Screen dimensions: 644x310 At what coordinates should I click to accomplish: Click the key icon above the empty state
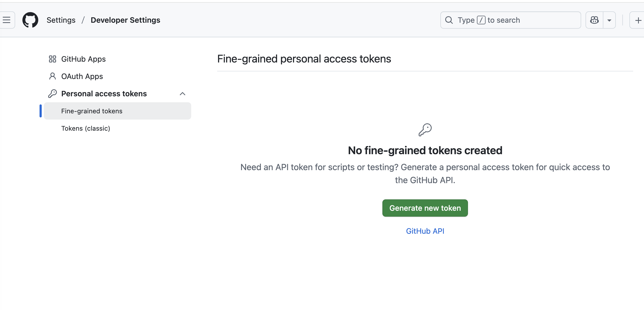[x=425, y=129]
